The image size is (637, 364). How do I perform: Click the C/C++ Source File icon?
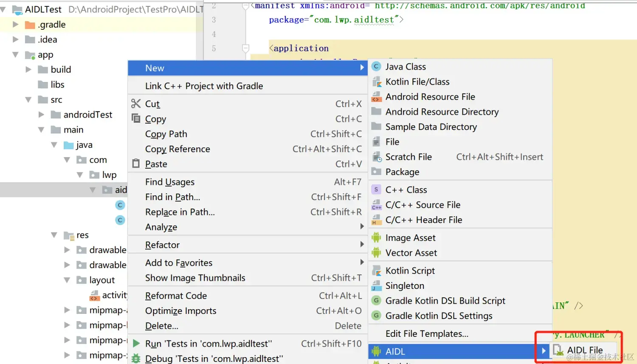pos(376,205)
